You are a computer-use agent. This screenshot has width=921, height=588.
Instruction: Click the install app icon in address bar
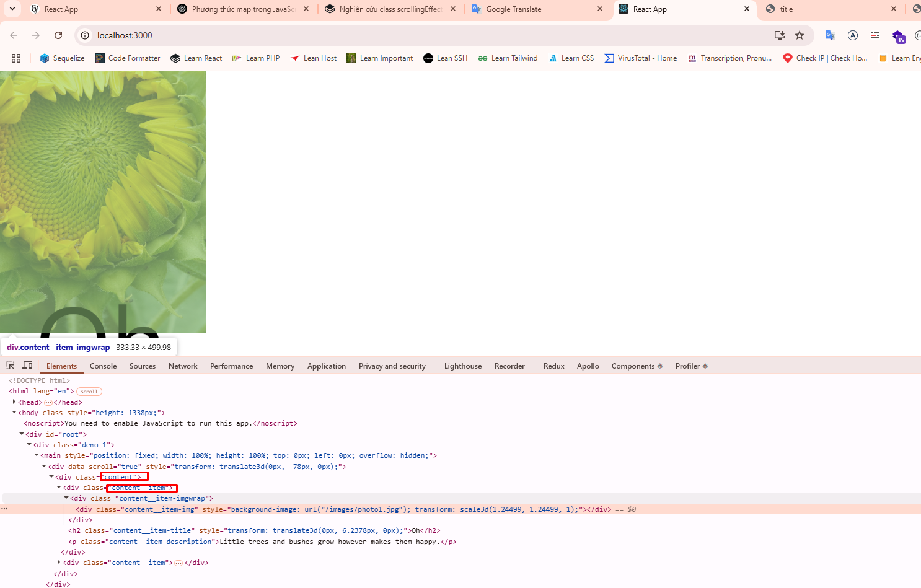point(780,35)
